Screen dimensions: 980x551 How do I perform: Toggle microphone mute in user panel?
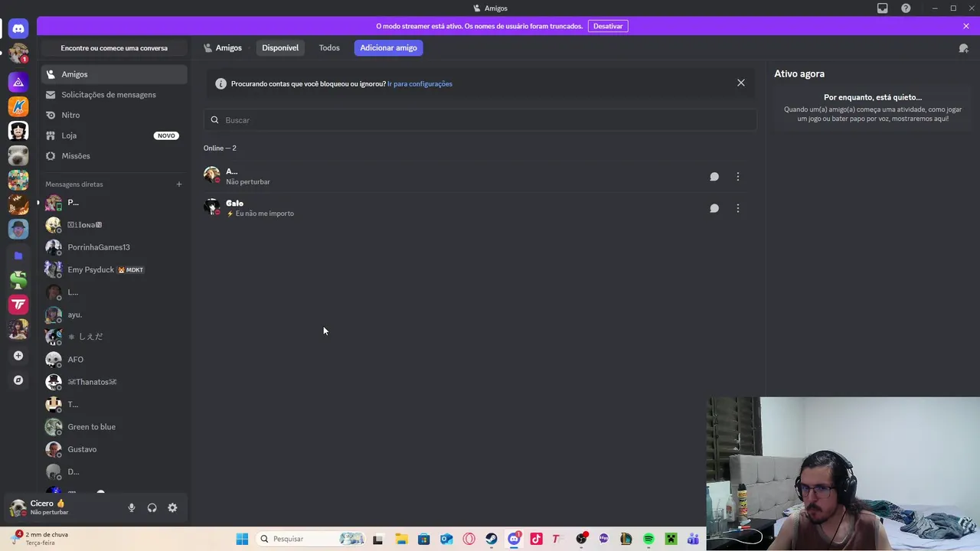tap(132, 507)
